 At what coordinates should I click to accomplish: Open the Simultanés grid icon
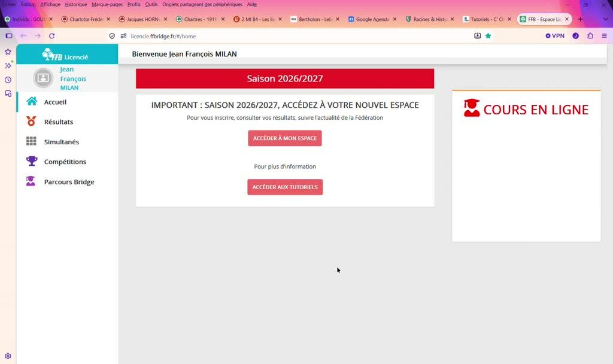(31, 141)
